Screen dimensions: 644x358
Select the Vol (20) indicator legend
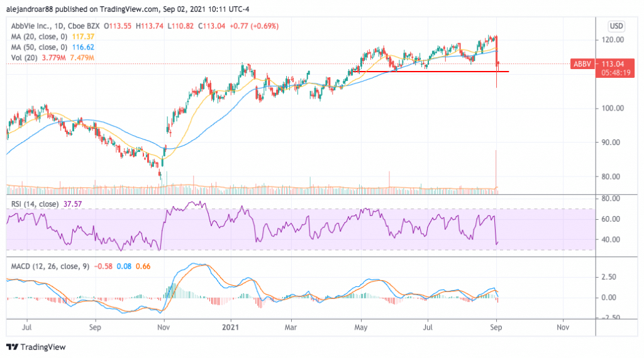click(x=25, y=58)
